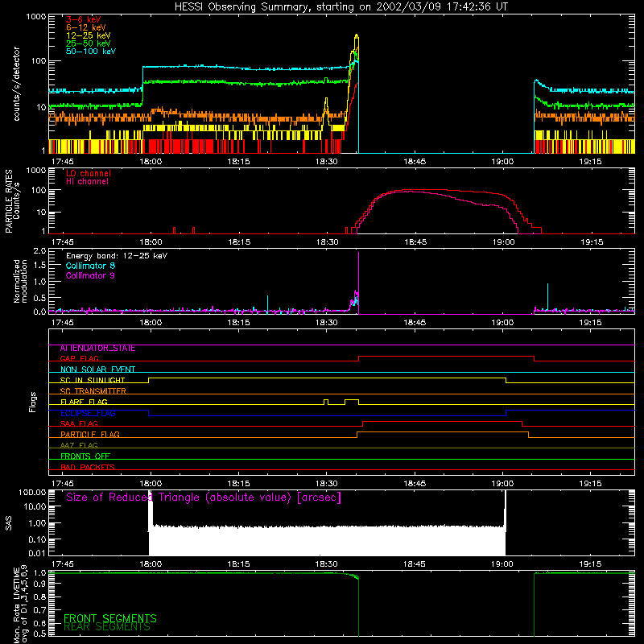The image size is (644, 644).
Task: Click the Energy band: 12-25 keV label
Action: coord(117,256)
